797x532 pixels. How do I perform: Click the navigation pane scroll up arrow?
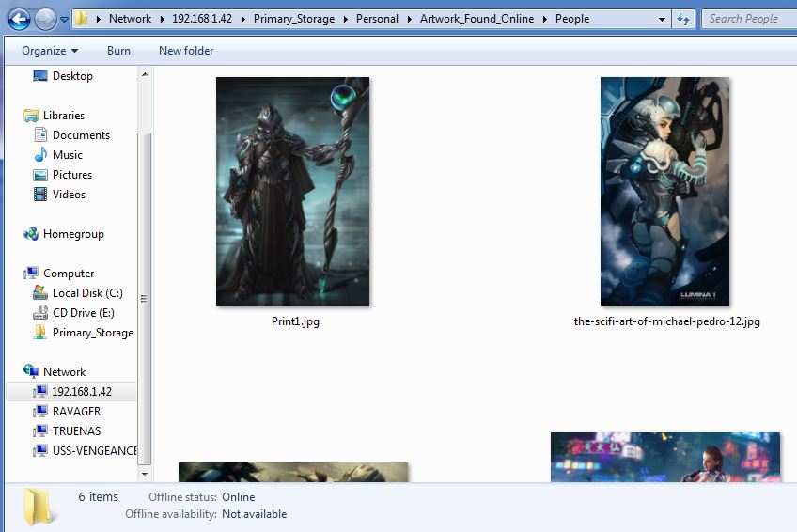(x=145, y=74)
